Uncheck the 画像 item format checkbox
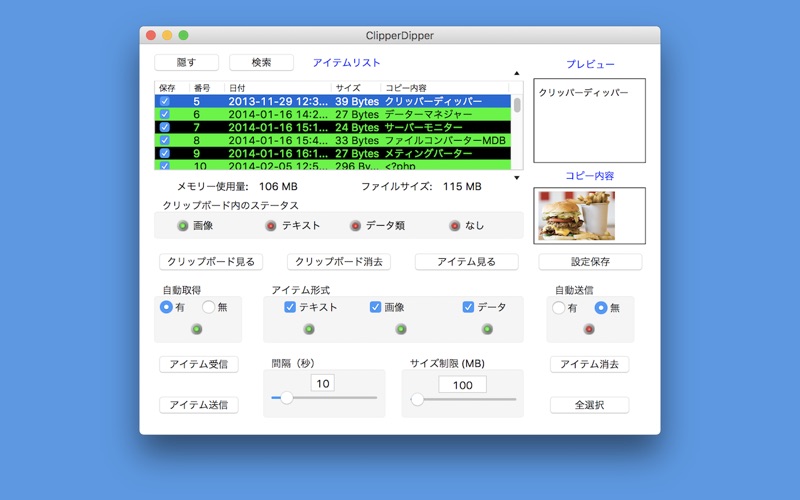The width and height of the screenshot is (800, 500). pos(375,307)
